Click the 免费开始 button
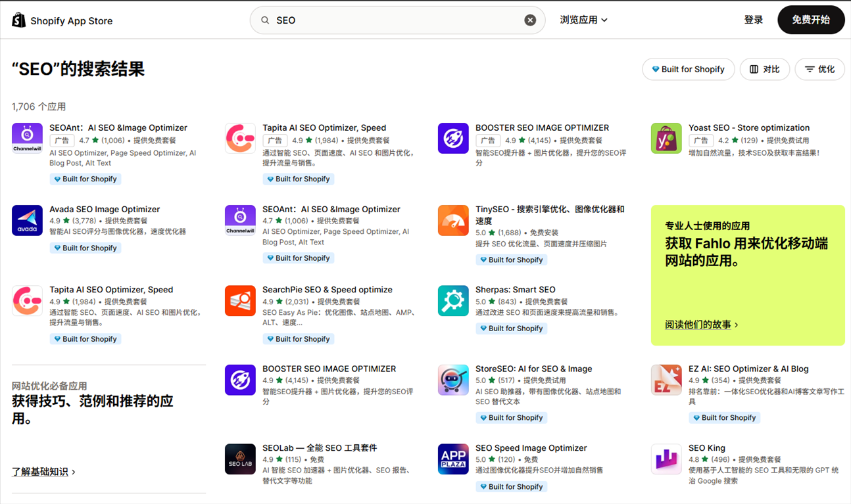 click(810, 20)
